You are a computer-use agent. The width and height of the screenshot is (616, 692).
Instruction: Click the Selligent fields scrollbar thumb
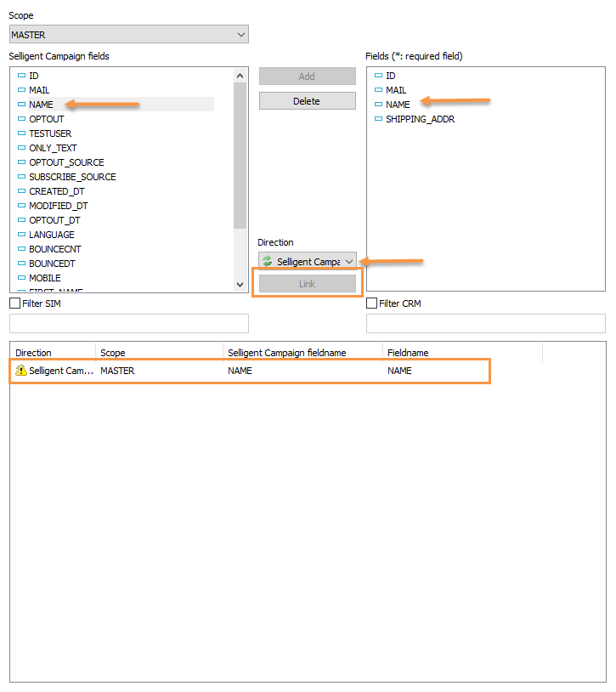click(240, 156)
